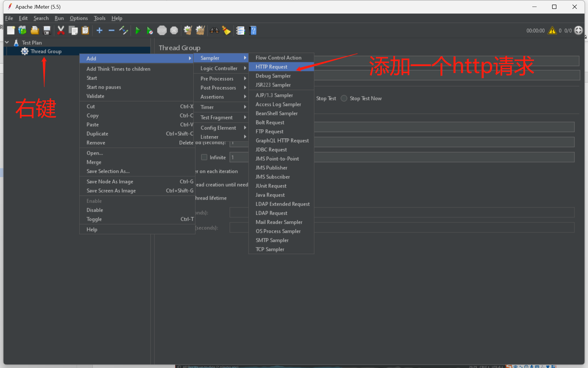Image resolution: width=588 pixels, height=368 pixels.
Task: Click the Stop Test Now button
Action: coord(343,98)
